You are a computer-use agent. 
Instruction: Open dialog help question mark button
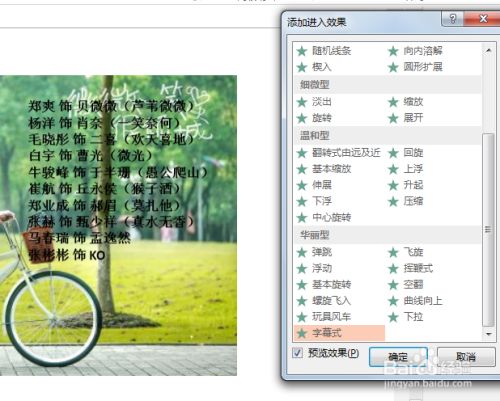[x=452, y=18]
